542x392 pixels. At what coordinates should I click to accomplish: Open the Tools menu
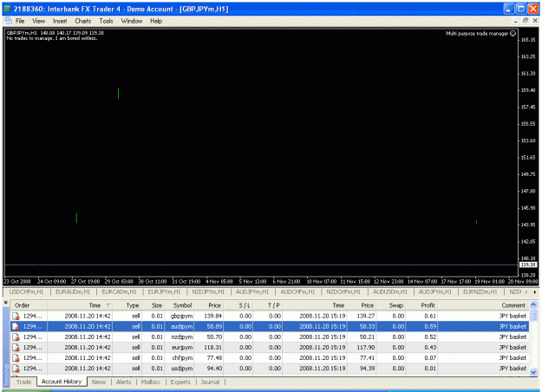pos(106,21)
